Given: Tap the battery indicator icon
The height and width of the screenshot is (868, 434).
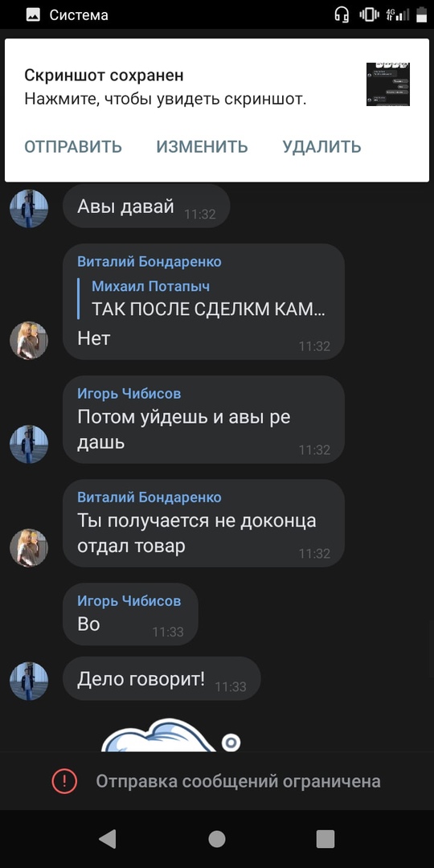Looking at the screenshot, I should [420, 15].
